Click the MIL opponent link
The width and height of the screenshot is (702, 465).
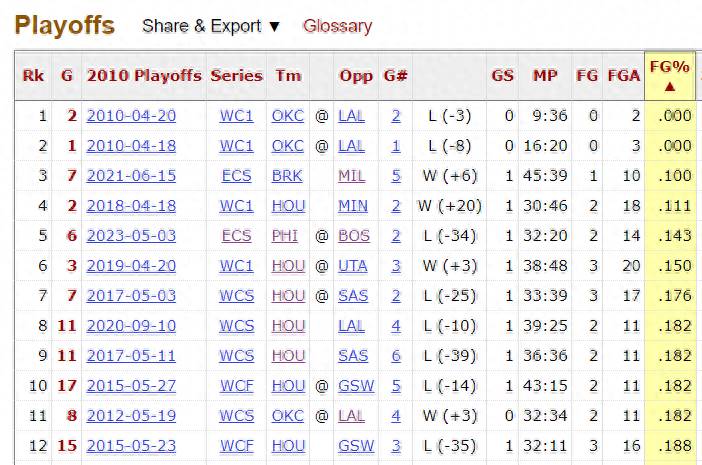pyautogui.click(x=351, y=176)
